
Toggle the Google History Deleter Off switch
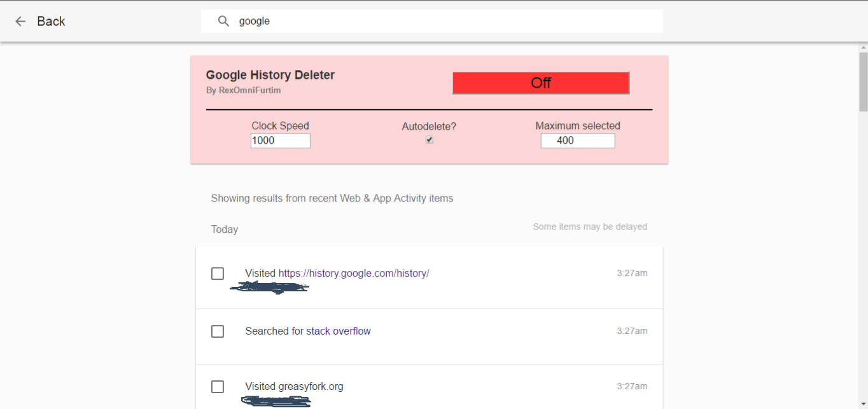point(540,83)
